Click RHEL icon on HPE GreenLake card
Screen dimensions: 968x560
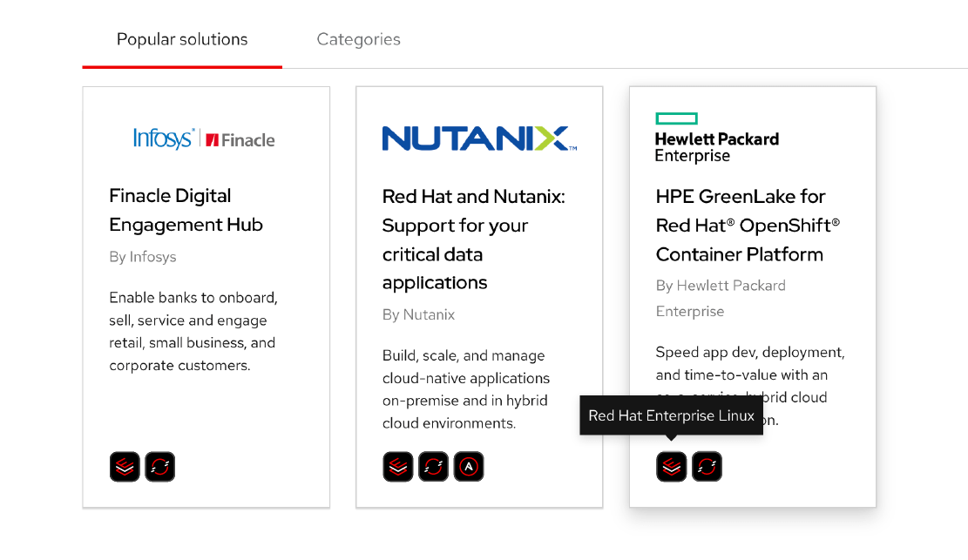(x=672, y=467)
